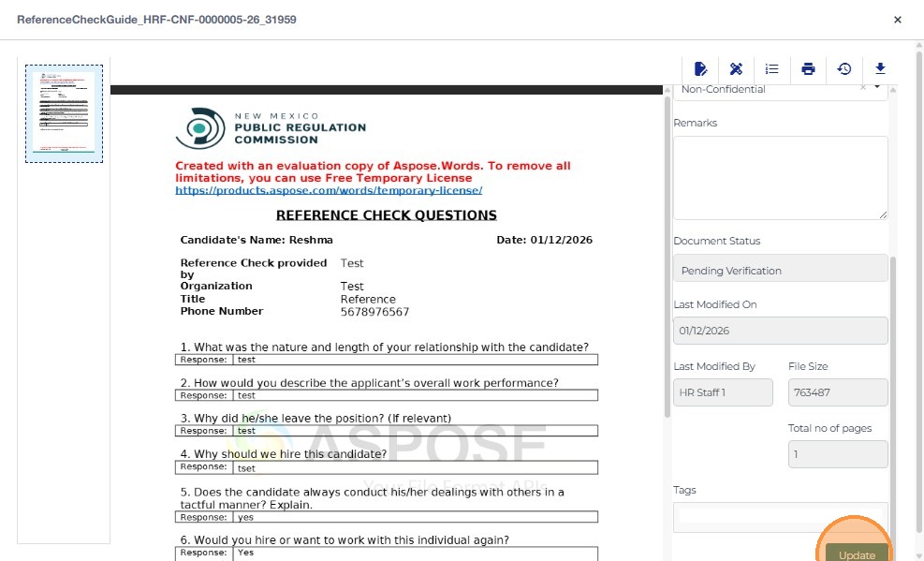Click the Remarks label
924x561 pixels.
pyautogui.click(x=696, y=123)
